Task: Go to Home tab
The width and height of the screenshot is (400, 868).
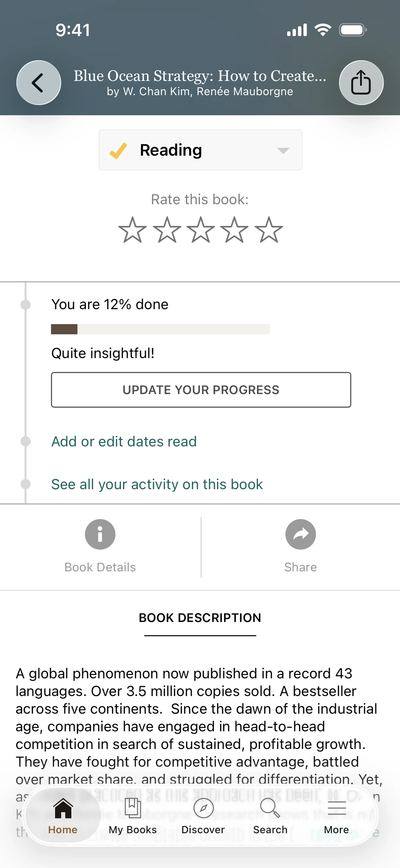Action: point(63,815)
